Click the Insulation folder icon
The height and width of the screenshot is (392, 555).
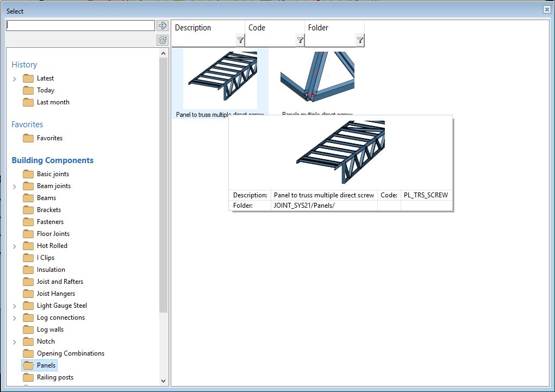coord(28,270)
